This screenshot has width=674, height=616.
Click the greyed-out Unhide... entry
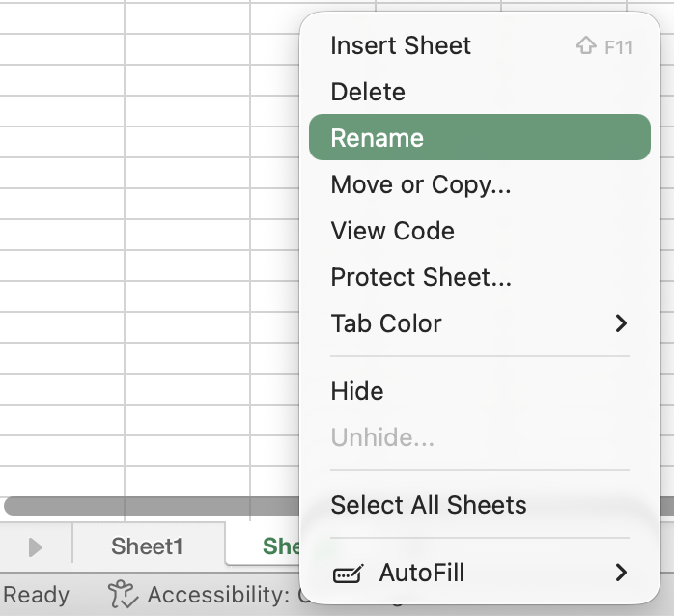(x=382, y=437)
